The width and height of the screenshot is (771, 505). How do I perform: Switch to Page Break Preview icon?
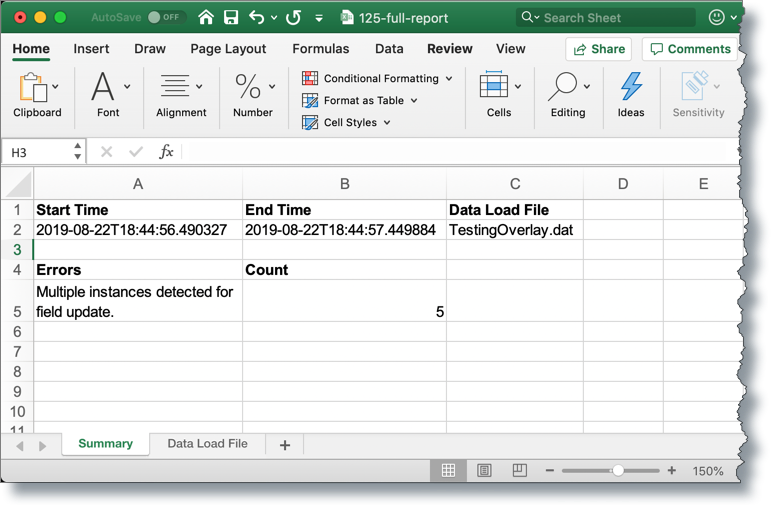(520, 471)
